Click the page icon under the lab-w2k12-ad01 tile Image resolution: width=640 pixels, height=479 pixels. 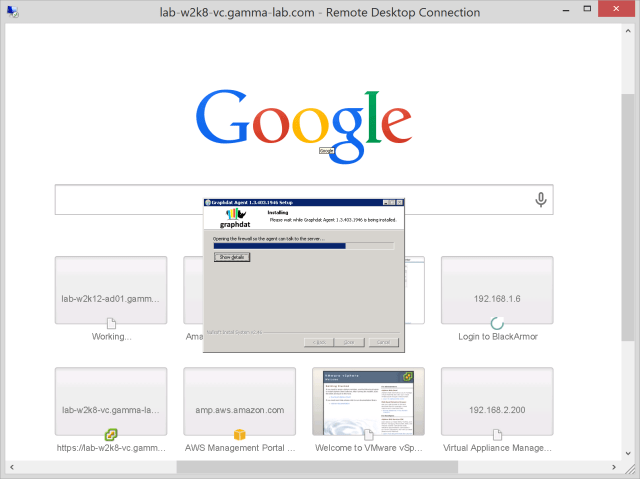[111, 324]
